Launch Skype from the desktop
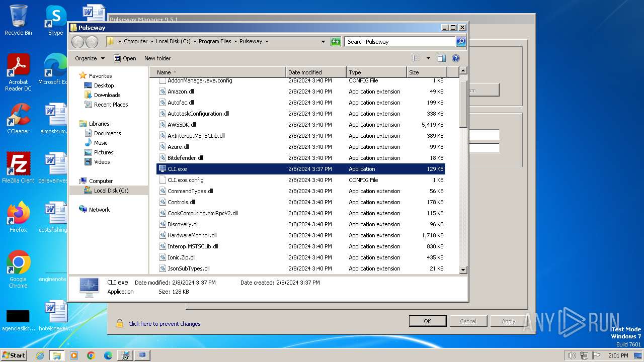This screenshot has height=362, width=644. [55, 20]
